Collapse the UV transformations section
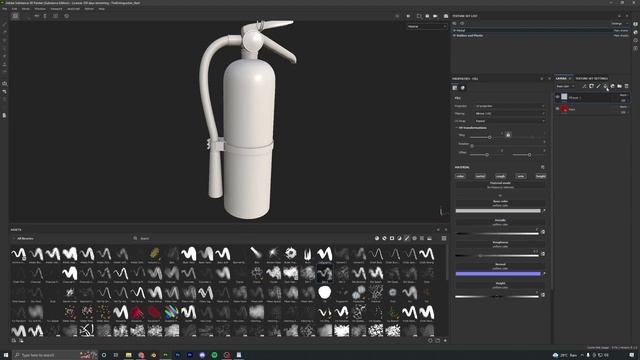 click(457, 128)
